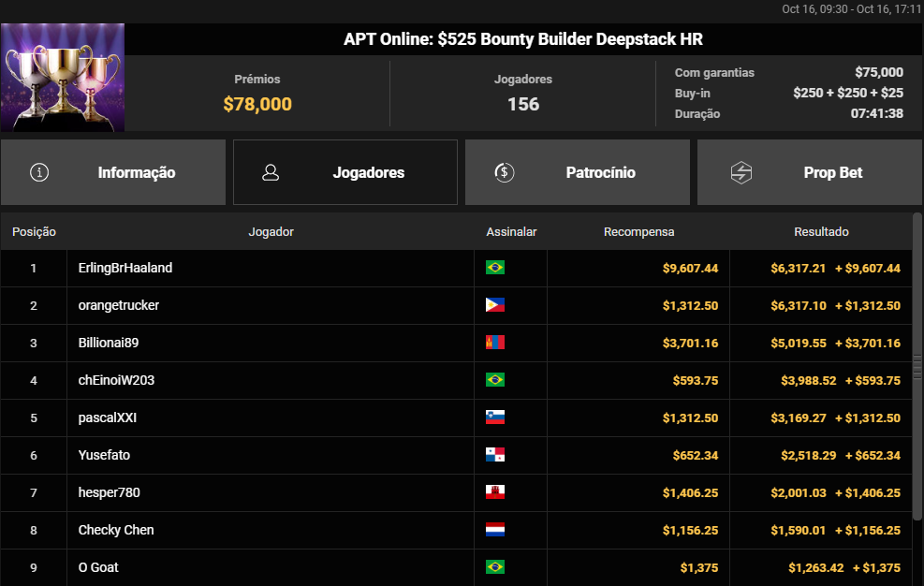Screen dimensions: 924x586
Task: Click Mongolia flag for Billionai89
Action: [495, 343]
